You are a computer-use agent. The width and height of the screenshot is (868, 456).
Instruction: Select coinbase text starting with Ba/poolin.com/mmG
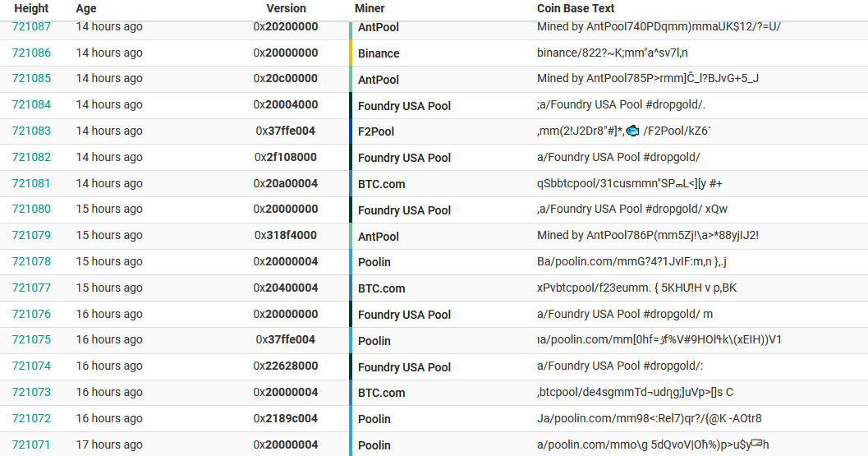631,261
